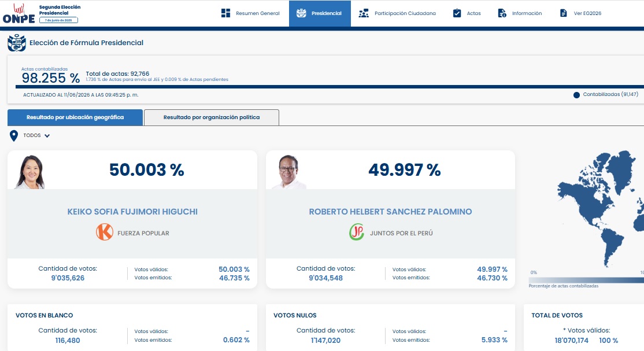
Task: Click the 7 de junio de 2026 badge
Action: [x=58, y=20]
